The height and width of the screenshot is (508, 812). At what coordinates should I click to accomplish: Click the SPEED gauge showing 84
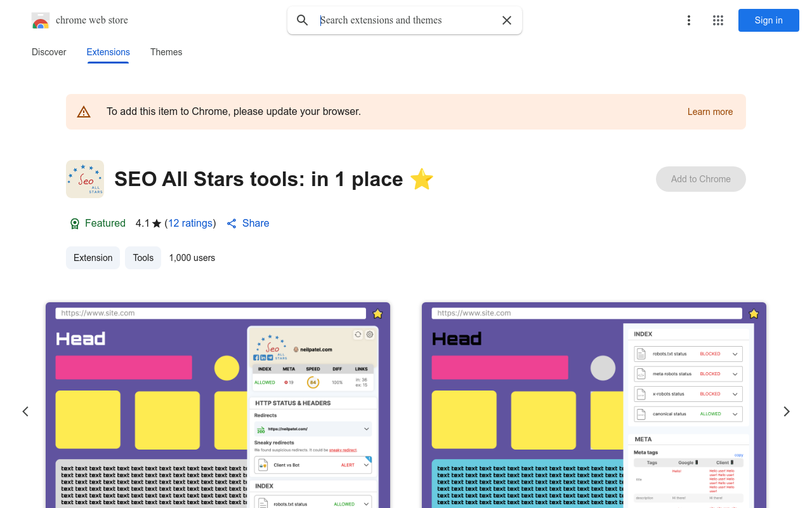pos(313,382)
